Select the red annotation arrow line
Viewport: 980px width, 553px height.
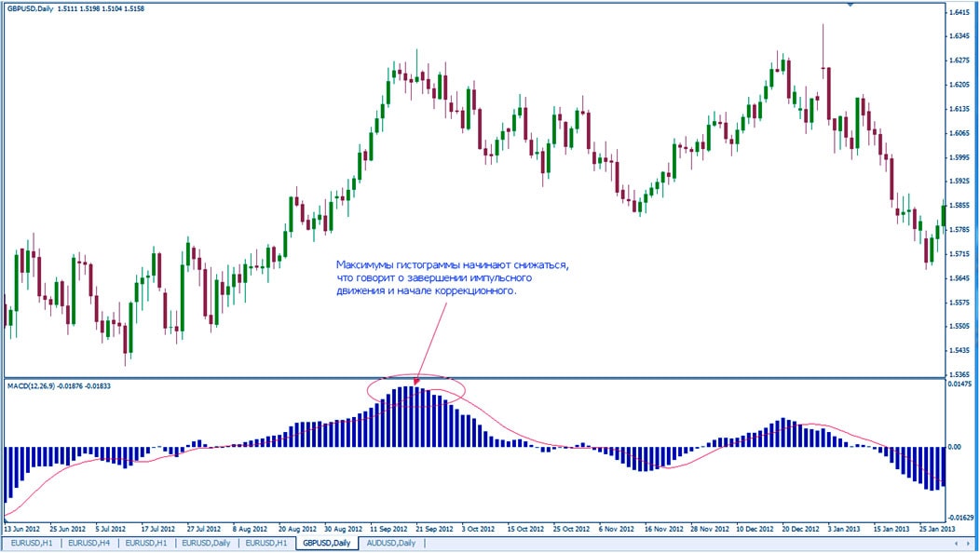[432, 343]
